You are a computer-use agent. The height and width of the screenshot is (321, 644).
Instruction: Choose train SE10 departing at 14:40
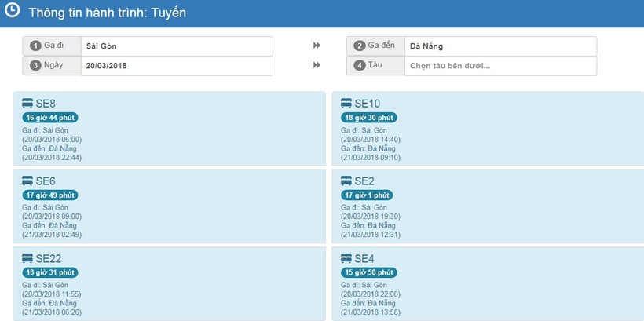click(x=367, y=104)
